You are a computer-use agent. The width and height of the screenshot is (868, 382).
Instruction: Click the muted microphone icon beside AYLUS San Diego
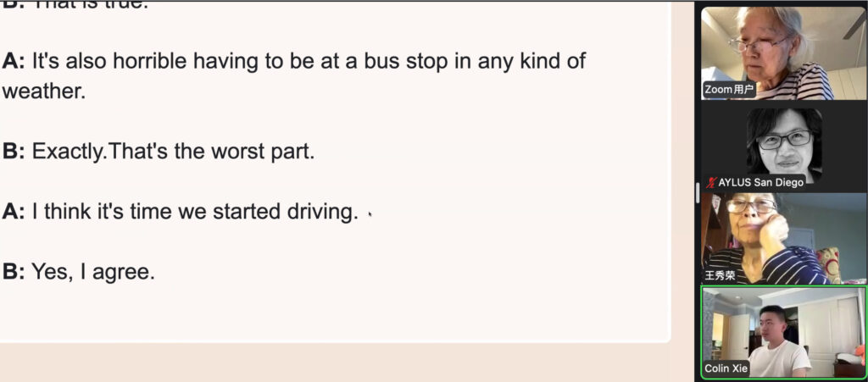[710, 182]
